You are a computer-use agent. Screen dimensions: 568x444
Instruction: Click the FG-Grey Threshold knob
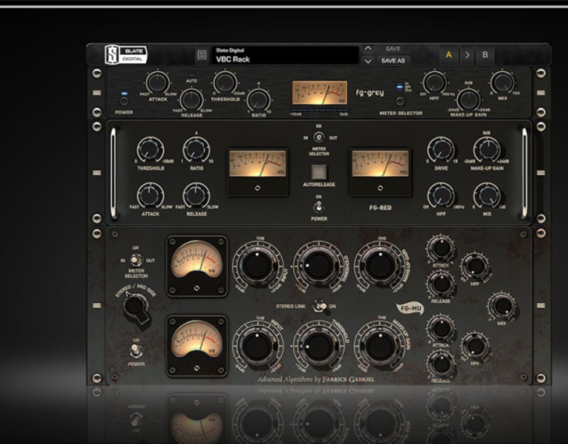pos(224,82)
